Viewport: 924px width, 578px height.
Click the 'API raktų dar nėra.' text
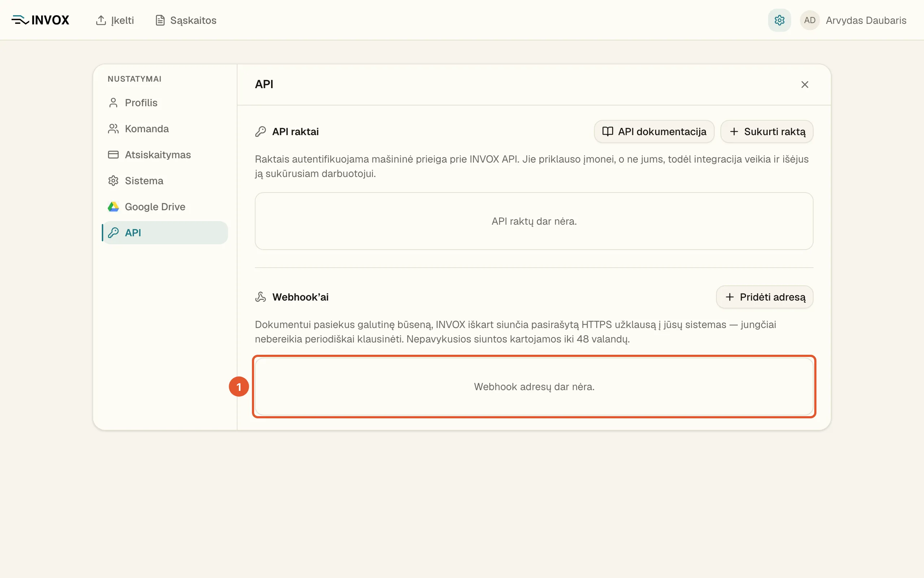pyautogui.click(x=534, y=221)
